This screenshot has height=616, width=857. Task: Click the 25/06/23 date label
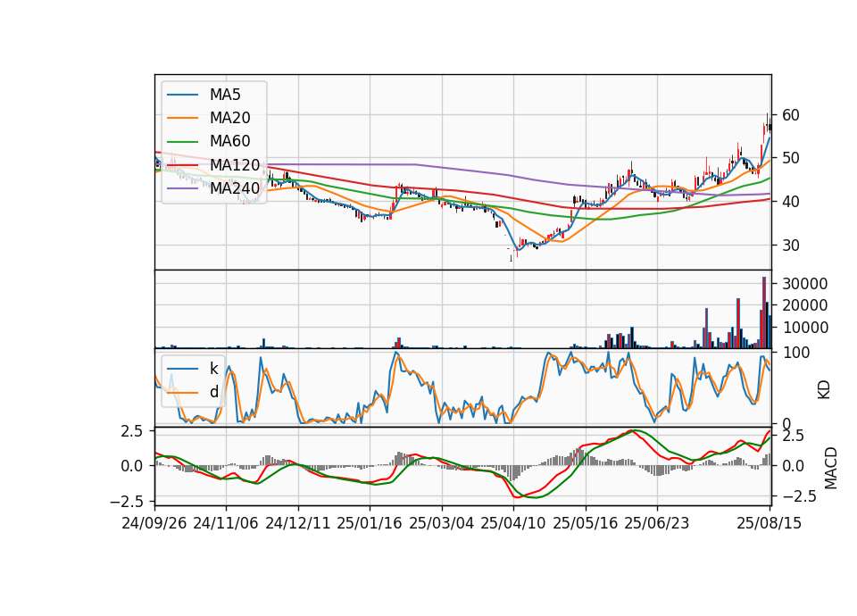[657, 523]
